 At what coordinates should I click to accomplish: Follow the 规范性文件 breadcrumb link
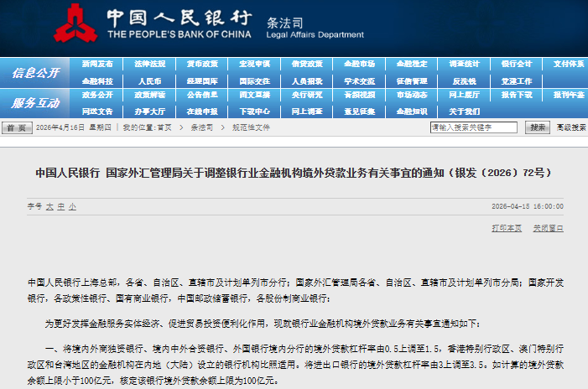[251, 127]
